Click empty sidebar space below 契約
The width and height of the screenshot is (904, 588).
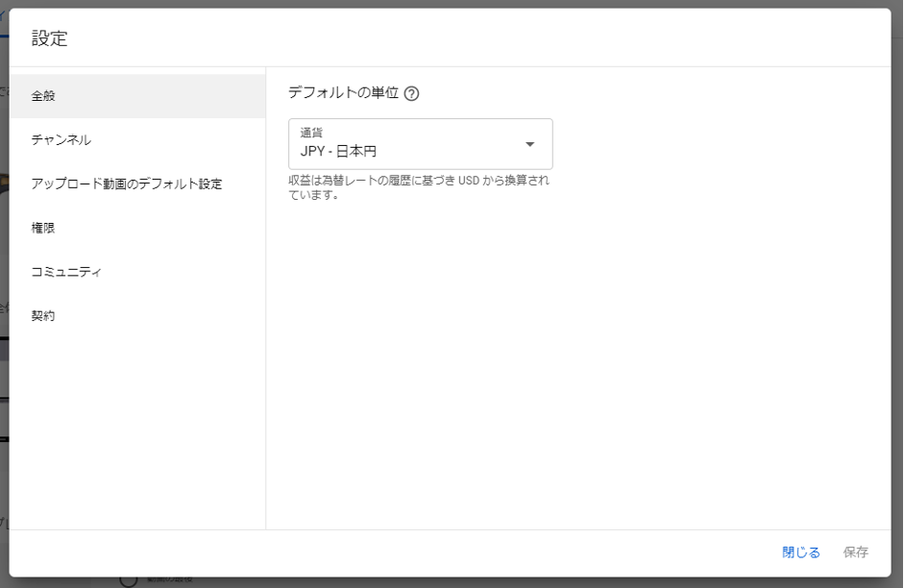tap(137, 423)
